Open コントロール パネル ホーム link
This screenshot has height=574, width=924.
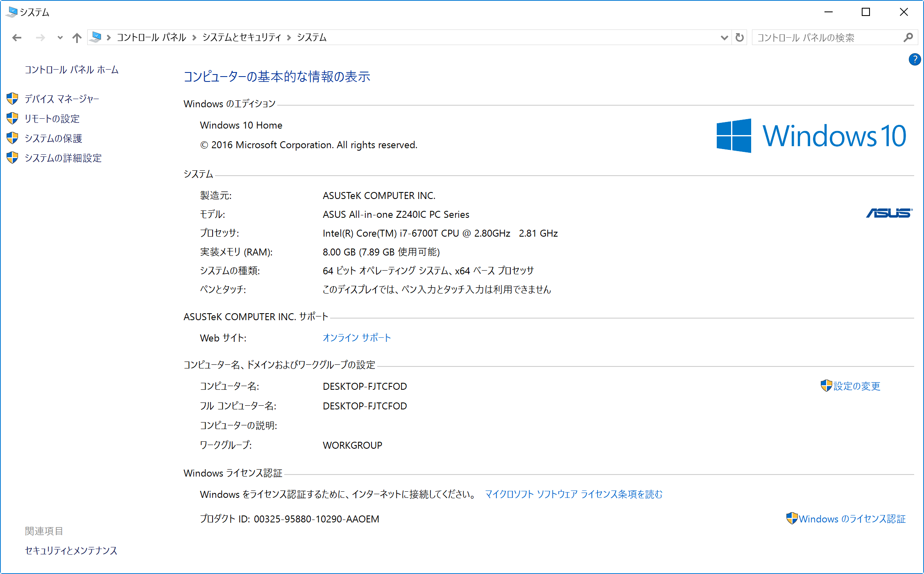[x=72, y=70]
